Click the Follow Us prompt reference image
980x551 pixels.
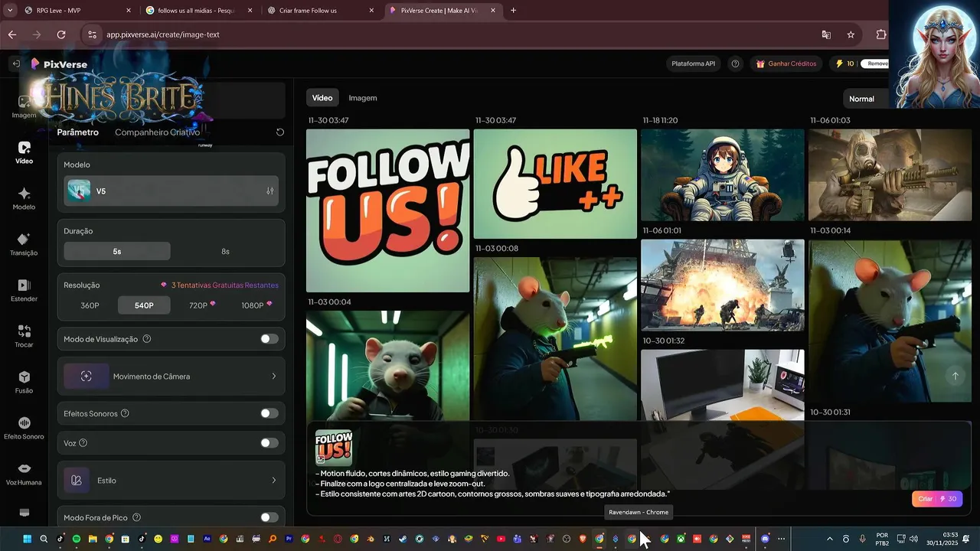pos(334,447)
